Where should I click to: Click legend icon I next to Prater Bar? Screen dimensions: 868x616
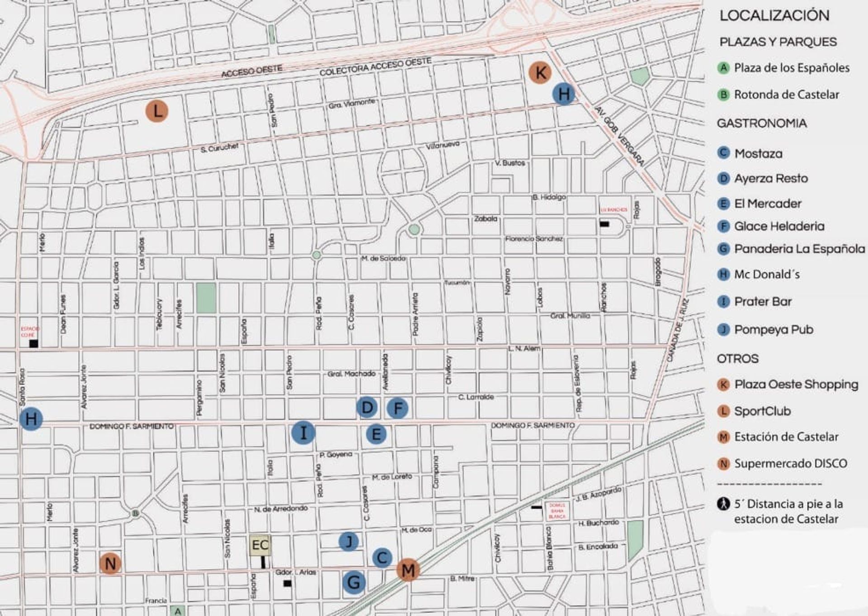tap(724, 302)
